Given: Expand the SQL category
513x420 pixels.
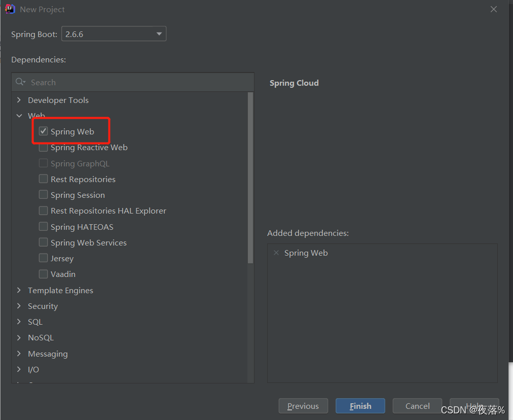Looking at the screenshot, I should point(19,322).
